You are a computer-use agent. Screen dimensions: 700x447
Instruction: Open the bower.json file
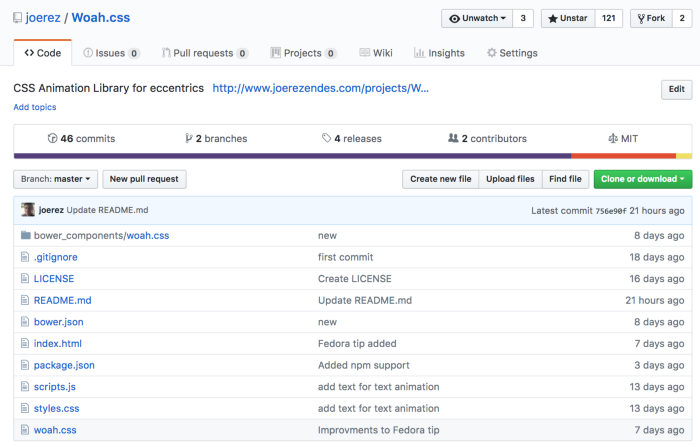click(58, 322)
